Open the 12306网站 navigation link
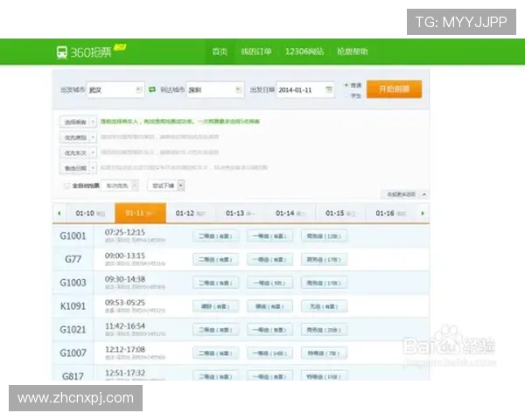This screenshot has height=420, width=525. click(x=304, y=52)
